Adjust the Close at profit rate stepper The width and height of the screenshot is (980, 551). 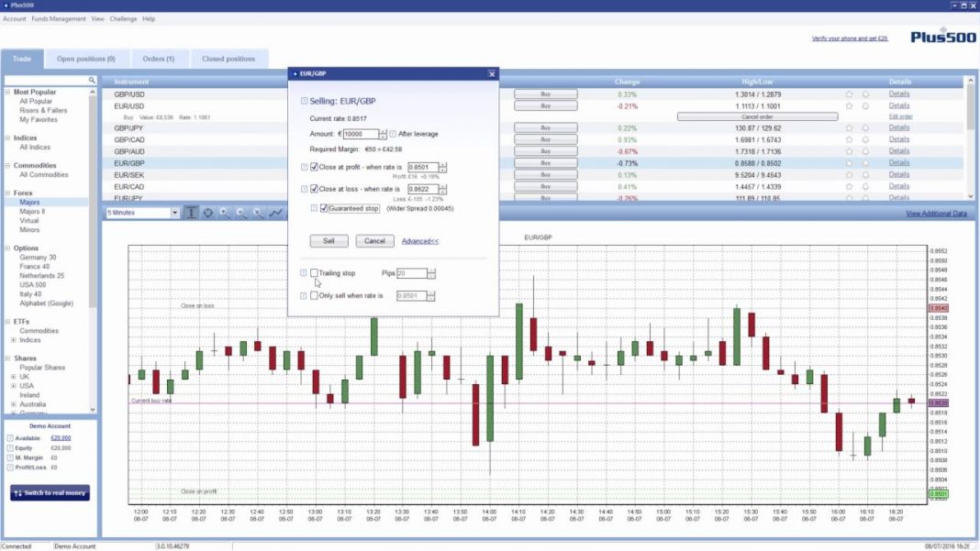click(x=442, y=168)
